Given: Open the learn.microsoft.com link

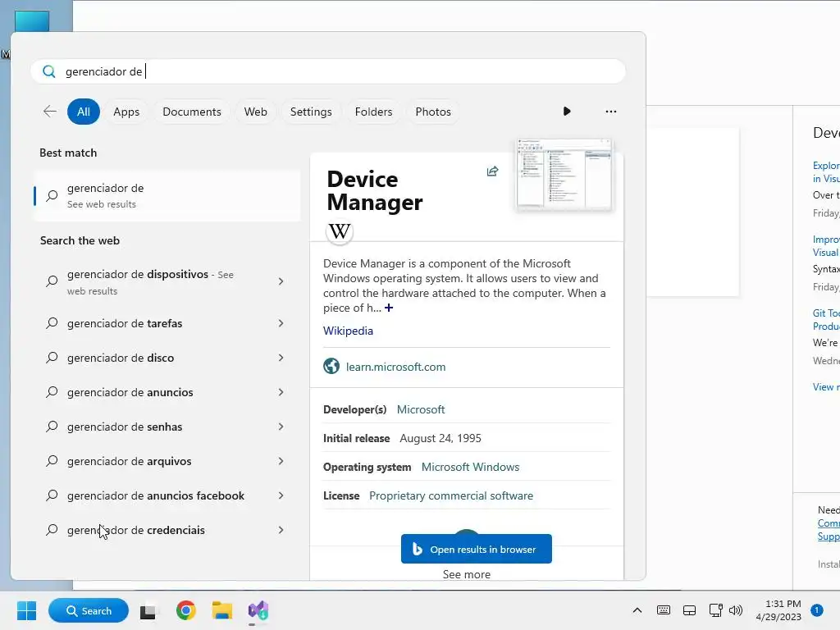Looking at the screenshot, I should (x=395, y=367).
